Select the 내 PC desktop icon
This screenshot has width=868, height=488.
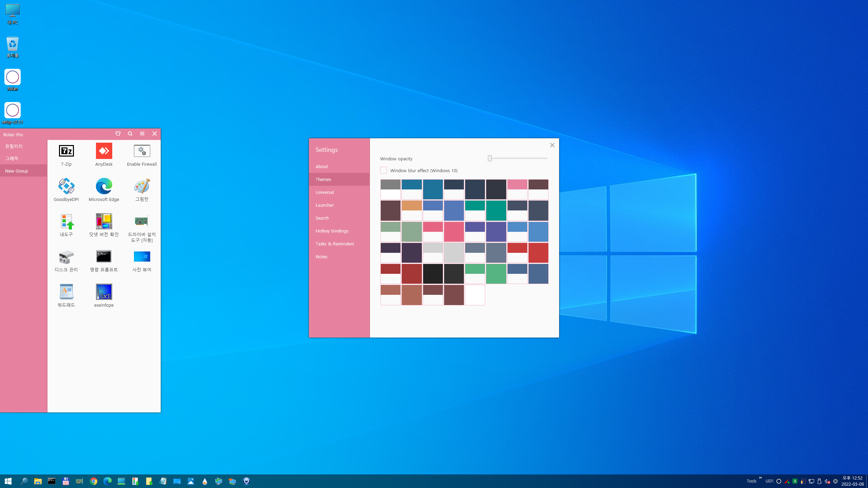tap(13, 14)
